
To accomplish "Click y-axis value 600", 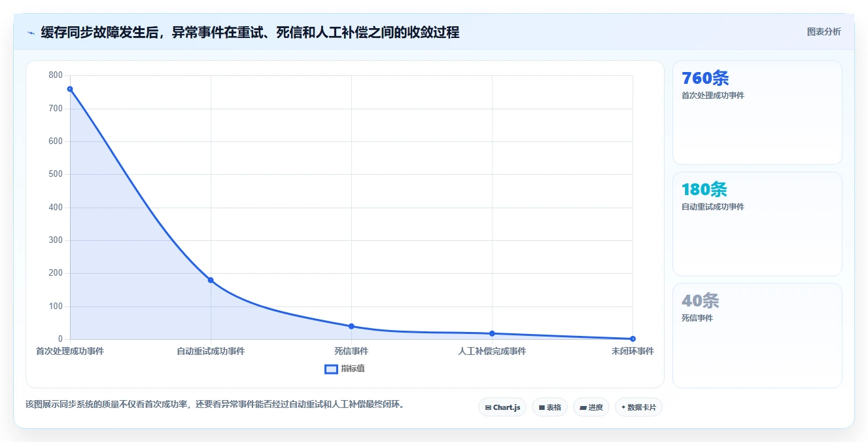I will tap(56, 141).
